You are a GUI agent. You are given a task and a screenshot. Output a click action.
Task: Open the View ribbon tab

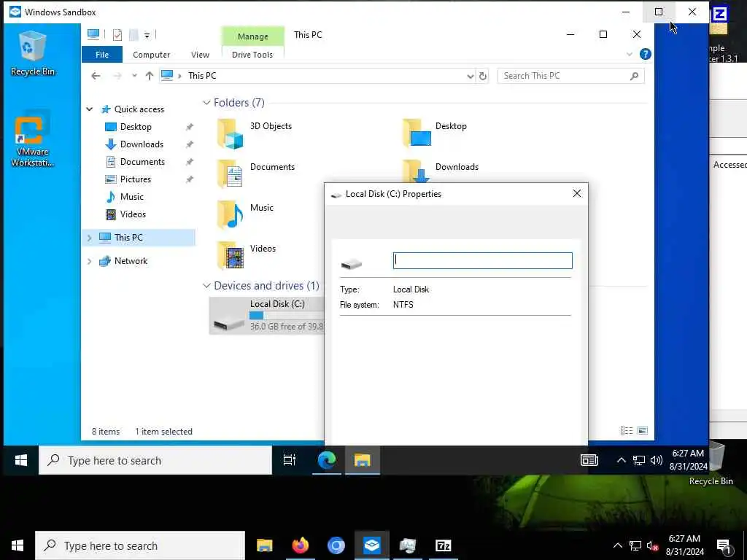point(200,55)
